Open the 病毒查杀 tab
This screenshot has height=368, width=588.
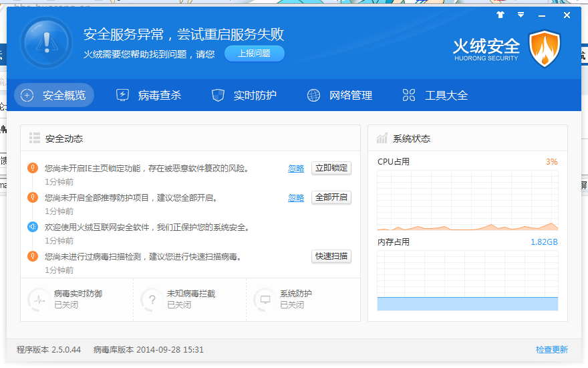click(x=148, y=95)
